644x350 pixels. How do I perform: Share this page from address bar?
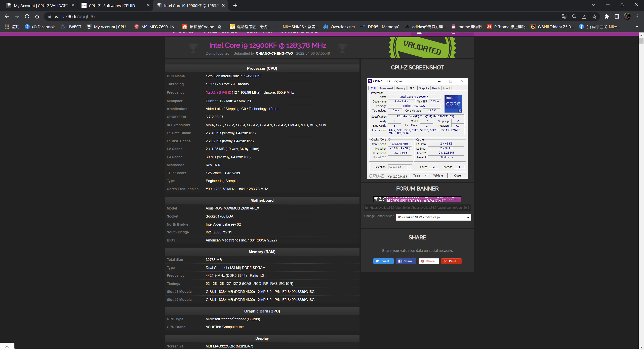(x=584, y=16)
